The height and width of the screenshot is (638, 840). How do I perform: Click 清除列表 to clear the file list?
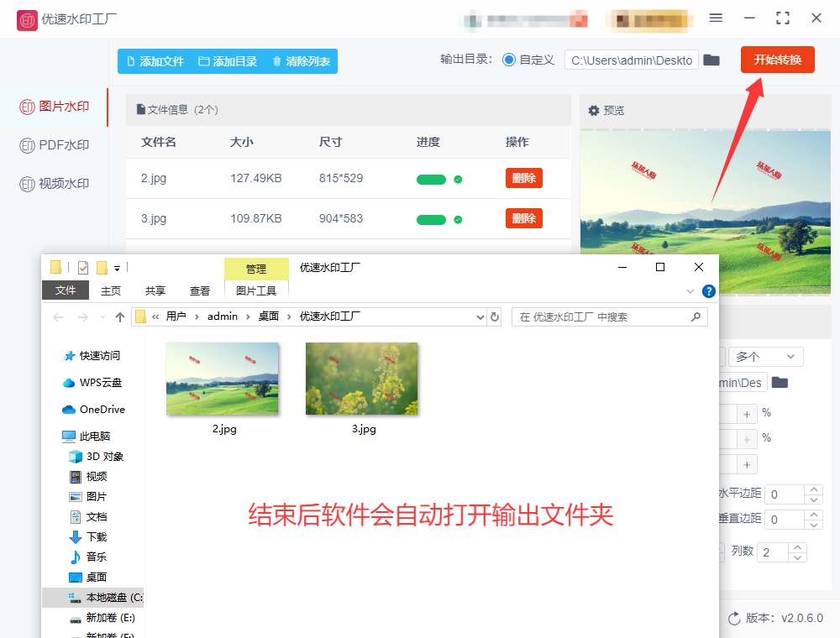coord(301,61)
